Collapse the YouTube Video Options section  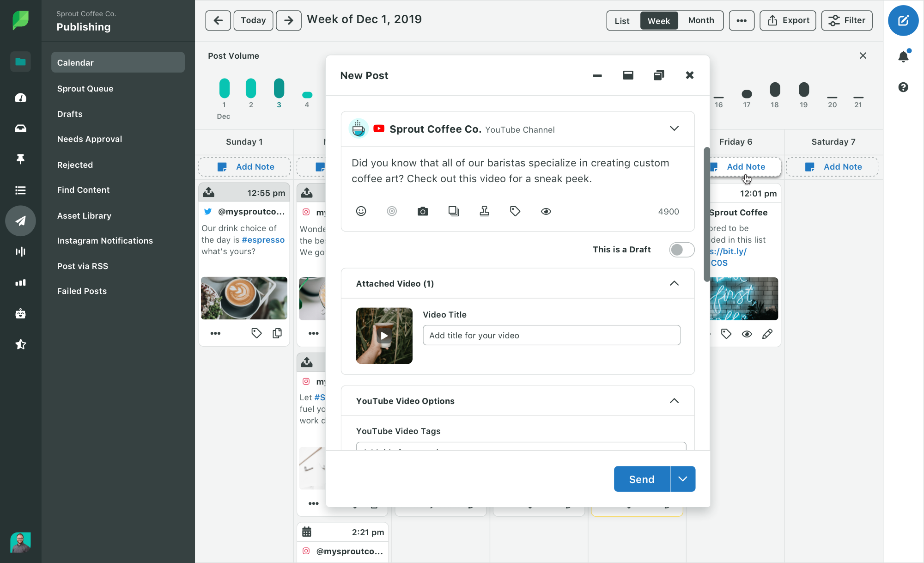675,401
